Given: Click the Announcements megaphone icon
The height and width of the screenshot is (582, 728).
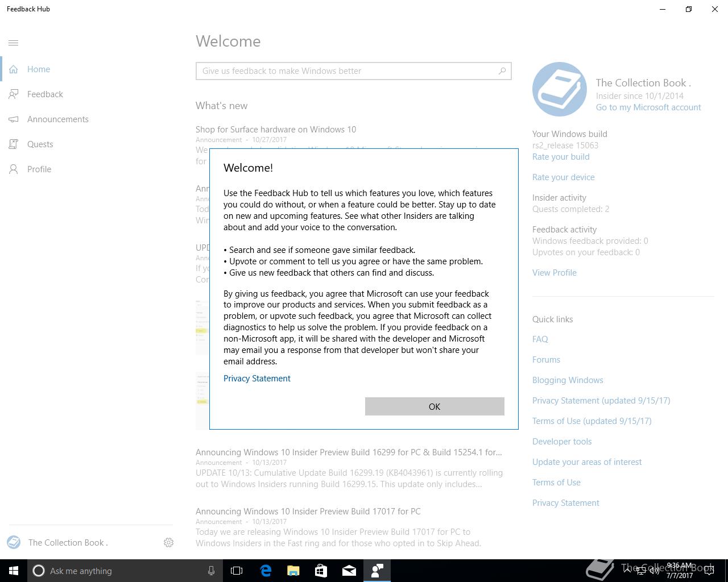Looking at the screenshot, I should [x=14, y=119].
